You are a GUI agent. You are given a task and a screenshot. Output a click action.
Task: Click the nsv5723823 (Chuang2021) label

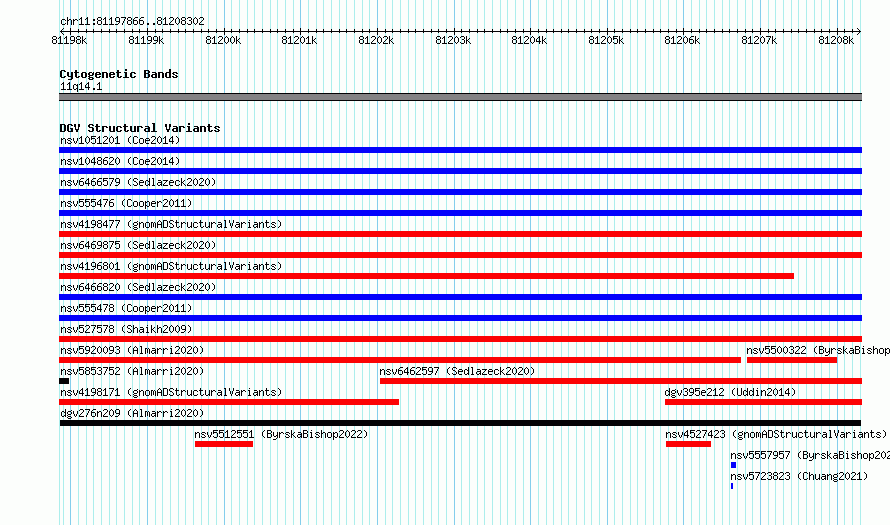pos(799,476)
